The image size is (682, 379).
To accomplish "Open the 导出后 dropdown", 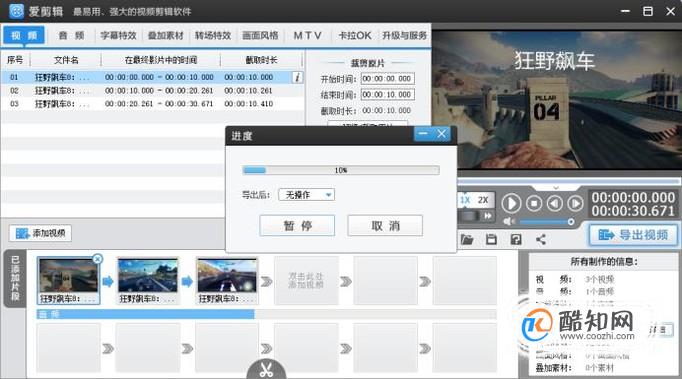I will (x=306, y=195).
